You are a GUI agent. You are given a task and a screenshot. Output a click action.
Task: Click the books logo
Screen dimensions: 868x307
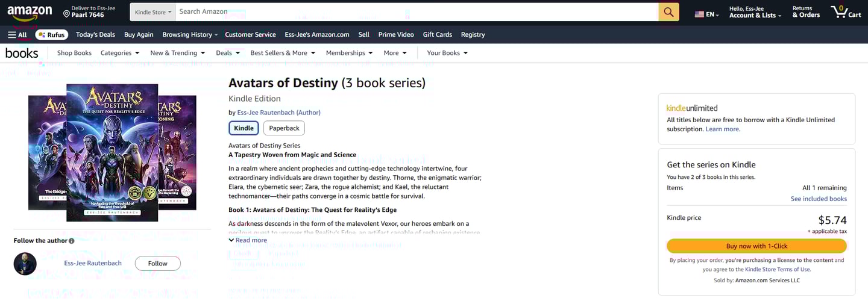[x=22, y=53]
